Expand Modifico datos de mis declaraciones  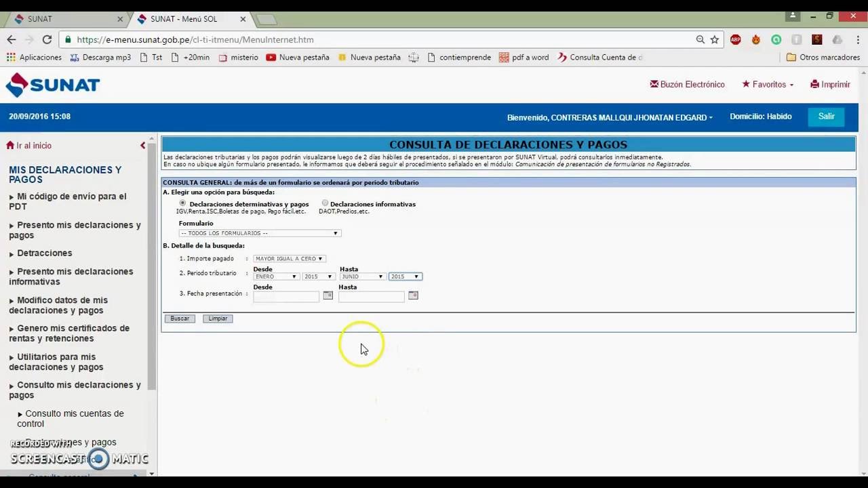coord(58,305)
